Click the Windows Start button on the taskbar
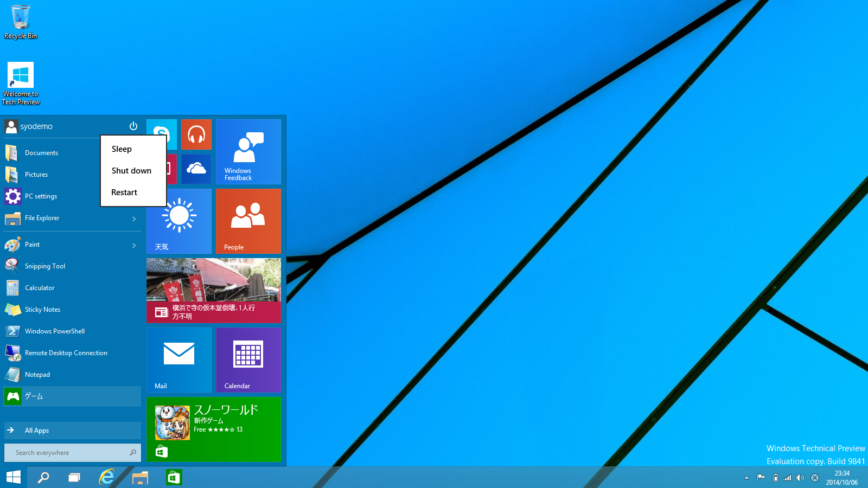Viewport: 868px width, 488px height. (14, 477)
